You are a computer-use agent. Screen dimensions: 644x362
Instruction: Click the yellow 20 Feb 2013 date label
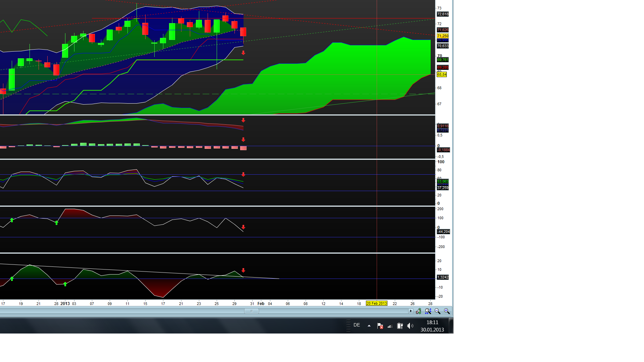376,303
